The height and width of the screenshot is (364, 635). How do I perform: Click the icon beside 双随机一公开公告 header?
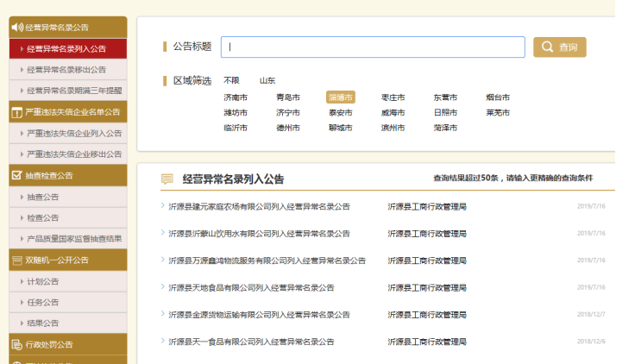[x=16, y=260]
